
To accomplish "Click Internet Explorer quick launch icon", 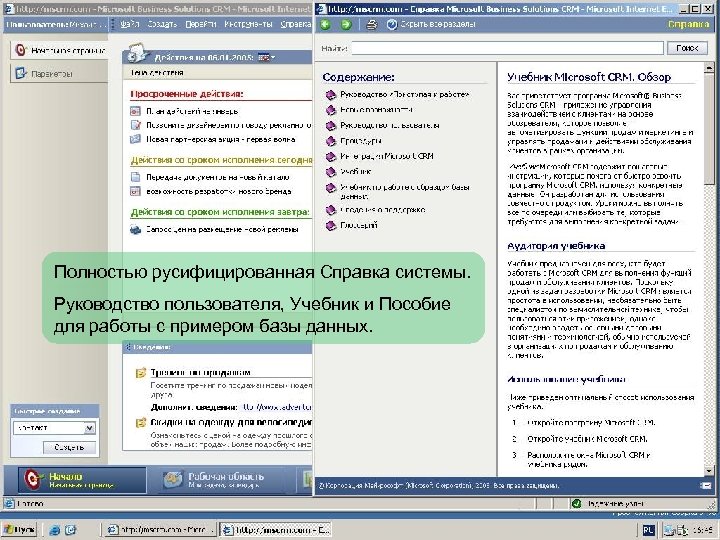I will (x=54, y=530).
